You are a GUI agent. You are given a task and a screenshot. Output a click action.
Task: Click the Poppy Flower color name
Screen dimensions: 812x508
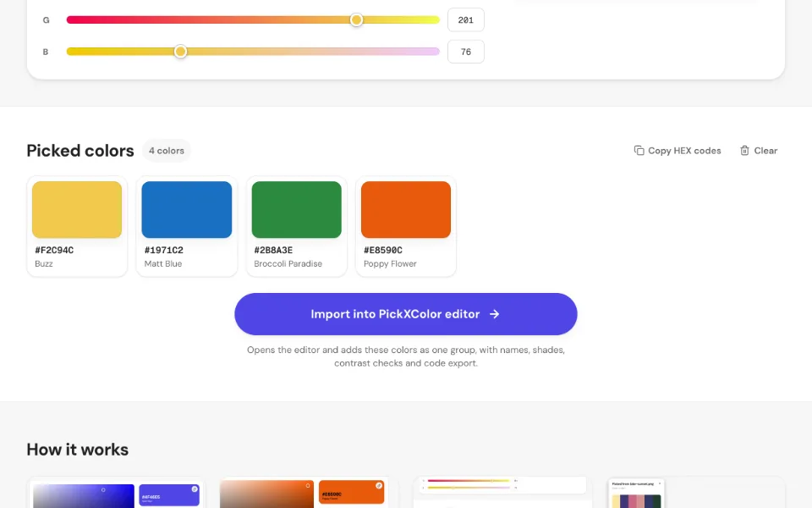pyautogui.click(x=390, y=264)
